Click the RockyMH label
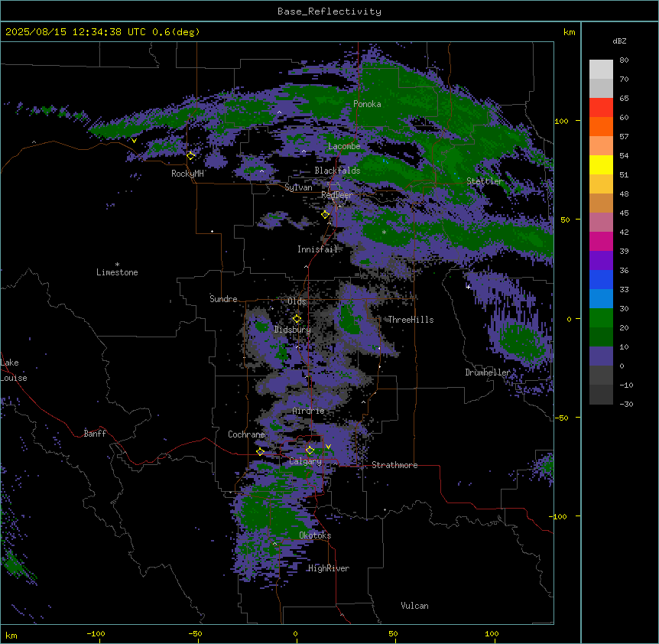This screenshot has height=644, width=659. tap(187, 174)
